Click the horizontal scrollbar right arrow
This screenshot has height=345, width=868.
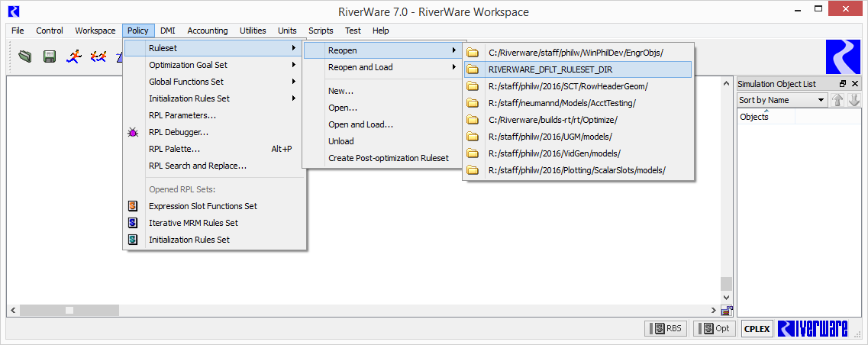click(x=714, y=310)
